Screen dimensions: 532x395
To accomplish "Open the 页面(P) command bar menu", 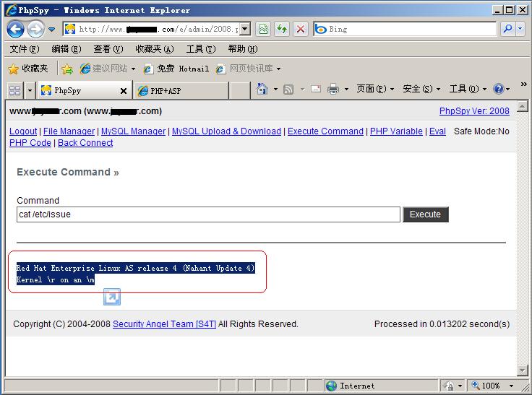I will 375,89.
